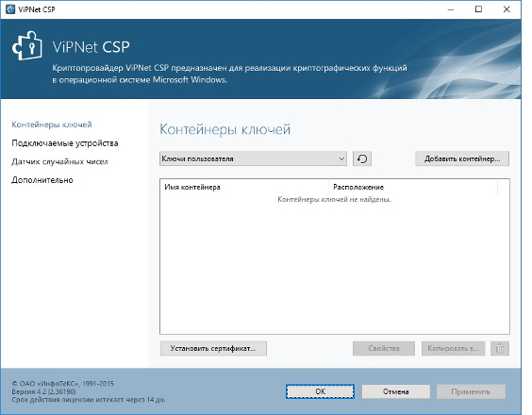Screen dimensions: 532x415
Task: Click the ViPNet CSP puzzle logo
Action: coord(27,46)
